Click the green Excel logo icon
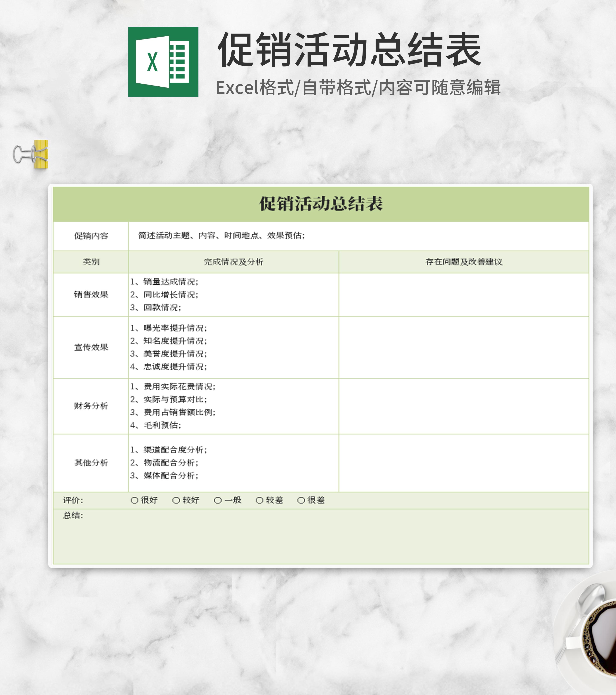This screenshot has width=616, height=695. [x=163, y=62]
